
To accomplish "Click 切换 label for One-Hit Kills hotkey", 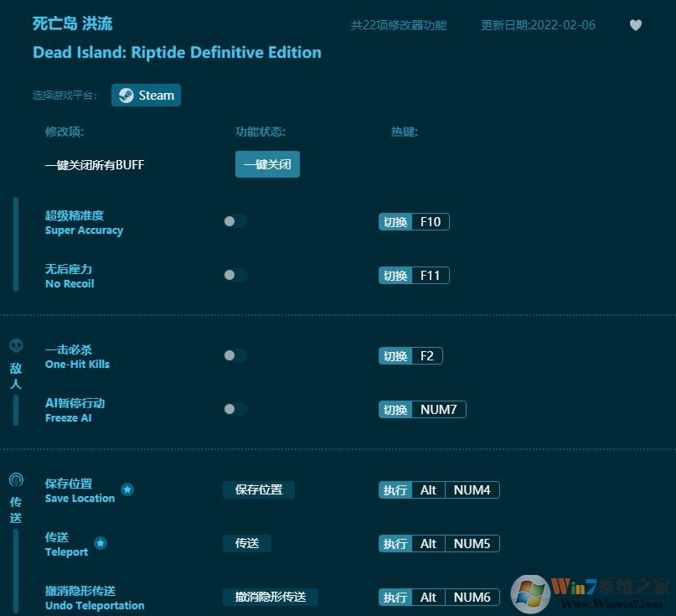I will [395, 356].
